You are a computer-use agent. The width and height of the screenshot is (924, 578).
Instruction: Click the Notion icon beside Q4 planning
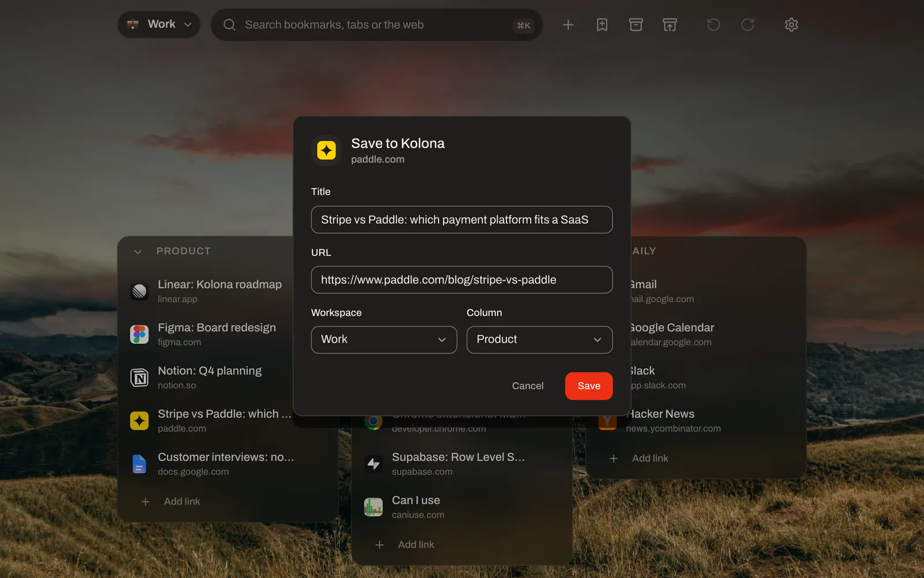pyautogui.click(x=139, y=378)
